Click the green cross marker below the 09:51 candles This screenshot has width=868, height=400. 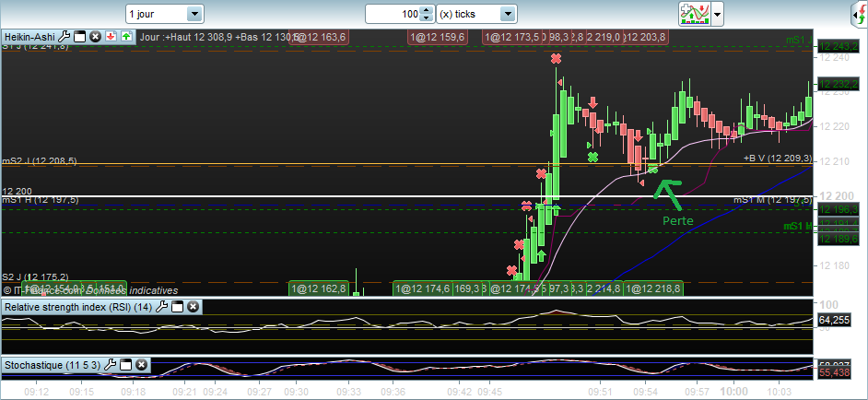point(592,157)
